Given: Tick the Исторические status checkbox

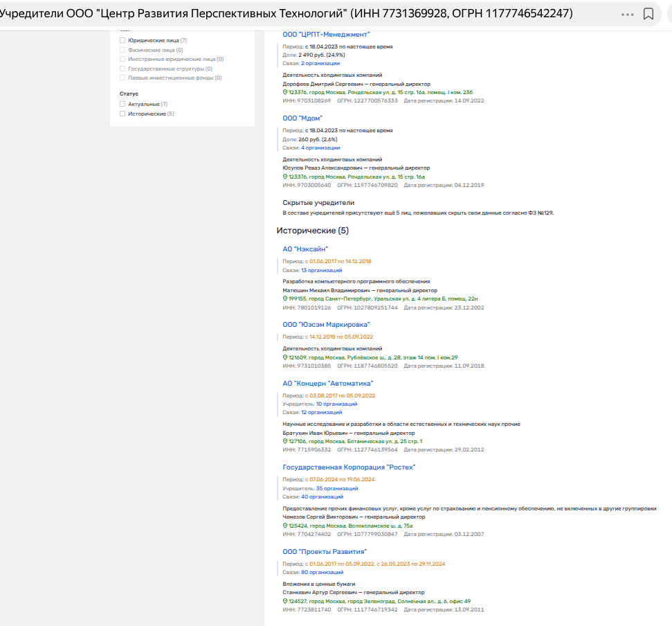Looking at the screenshot, I should click(122, 114).
